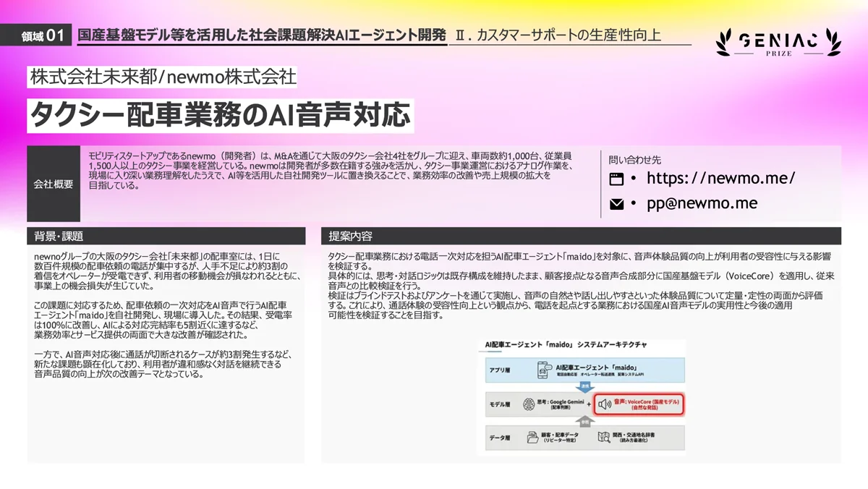Click the 思考: Google Gemini text
Image resolution: width=868 pixels, height=489 pixels.
coord(561,401)
